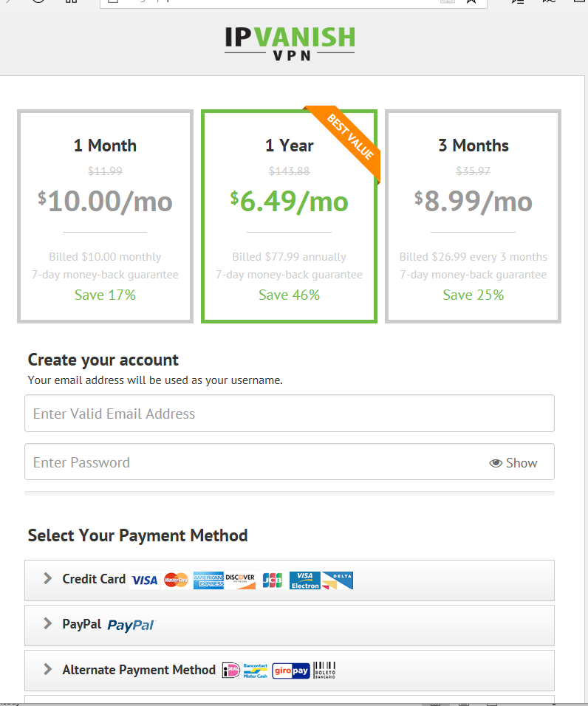Screen dimensions: 588x706
Task: Click the PayPal logo icon
Action: [x=131, y=625]
